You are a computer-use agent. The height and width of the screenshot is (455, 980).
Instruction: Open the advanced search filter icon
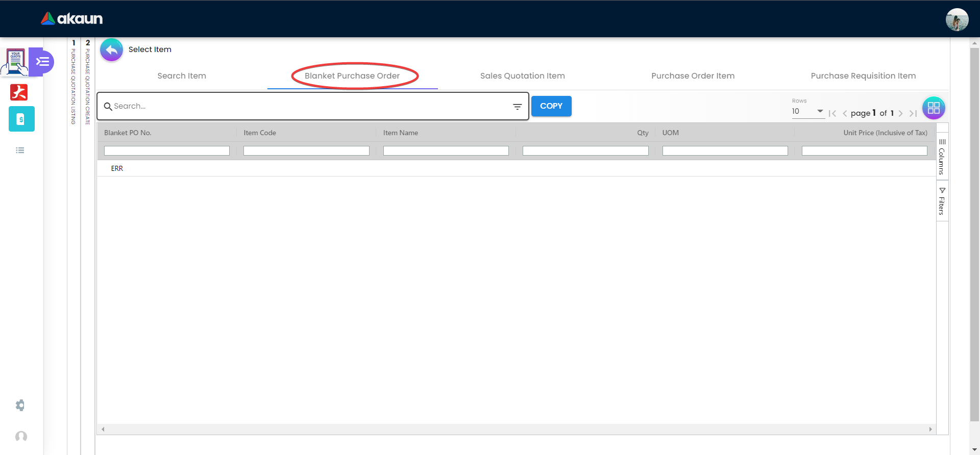[x=518, y=107]
